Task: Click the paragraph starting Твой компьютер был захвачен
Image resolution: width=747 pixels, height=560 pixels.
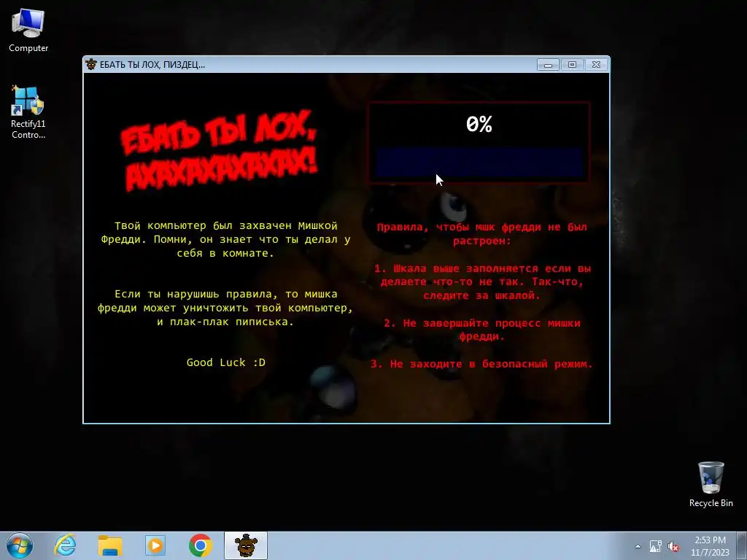Action: (226, 239)
